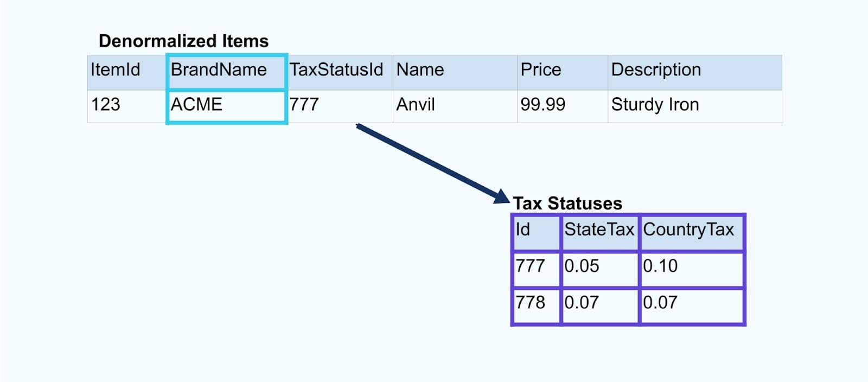Image resolution: width=868 pixels, height=382 pixels.
Task: Select the Description column header
Action: pyautogui.click(x=695, y=72)
